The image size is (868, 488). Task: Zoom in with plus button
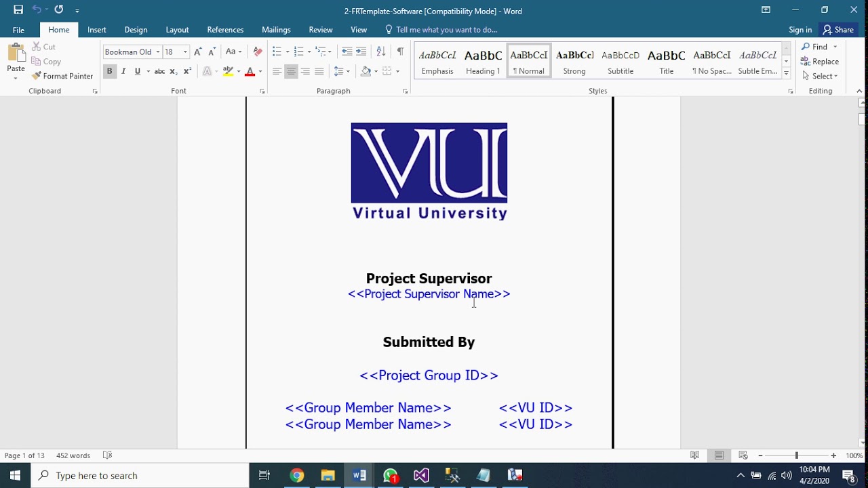pyautogui.click(x=833, y=455)
